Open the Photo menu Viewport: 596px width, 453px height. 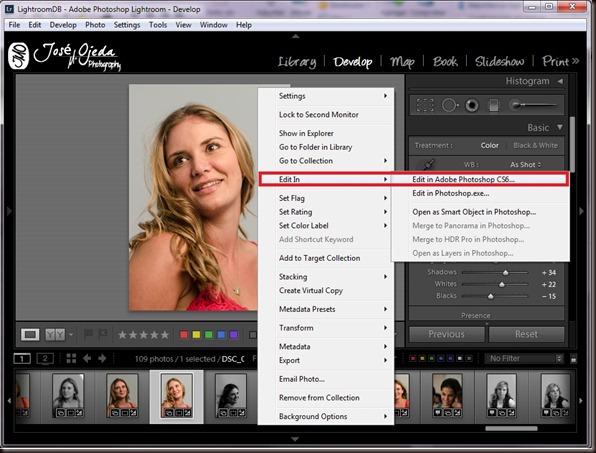point(95,25)
